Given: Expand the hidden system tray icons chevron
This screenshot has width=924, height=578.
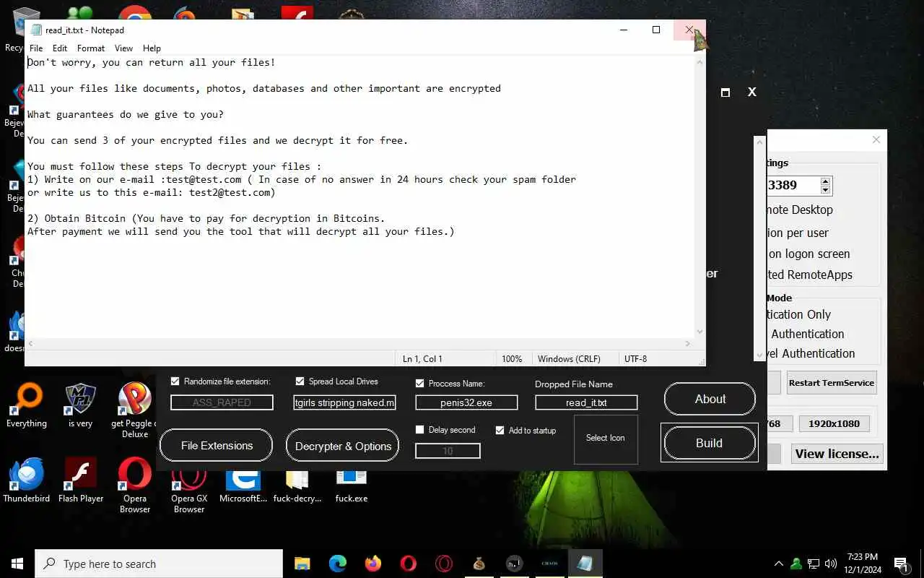Looking at the screenshot, I should pyautogui.click(x=778, y=564).
